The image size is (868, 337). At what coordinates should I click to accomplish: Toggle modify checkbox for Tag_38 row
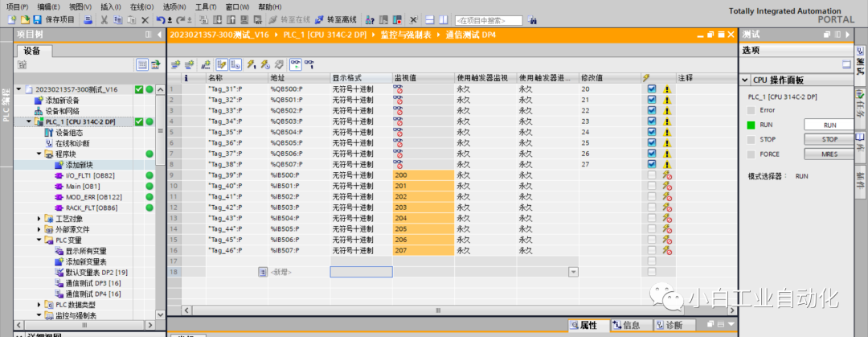pyautogui.click(x=652, y=164)
